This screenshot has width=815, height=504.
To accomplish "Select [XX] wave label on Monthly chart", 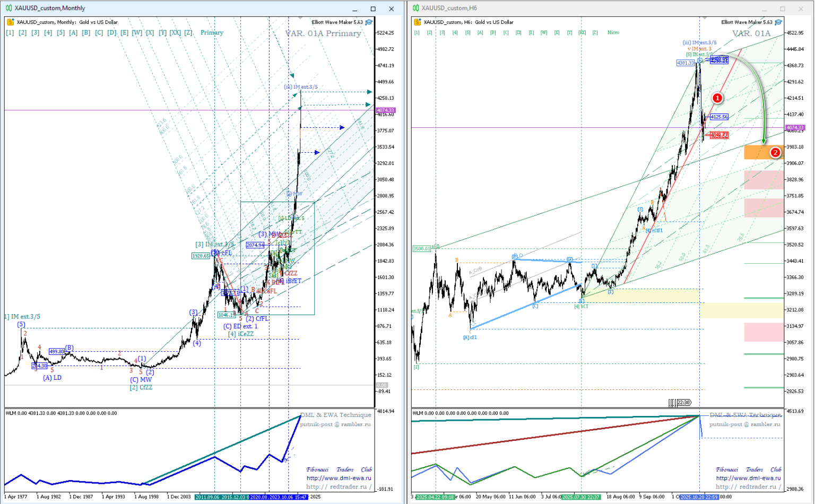I will click(175, 33).
